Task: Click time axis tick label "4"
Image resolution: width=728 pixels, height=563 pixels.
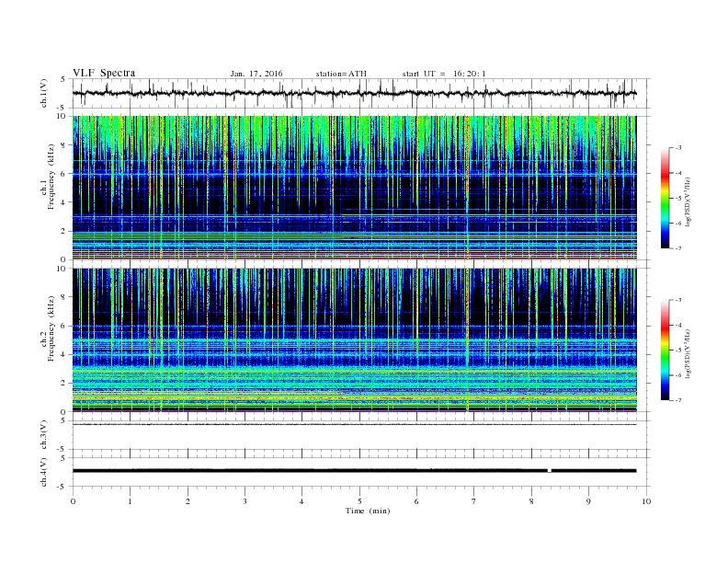Action: click(301, 501)
